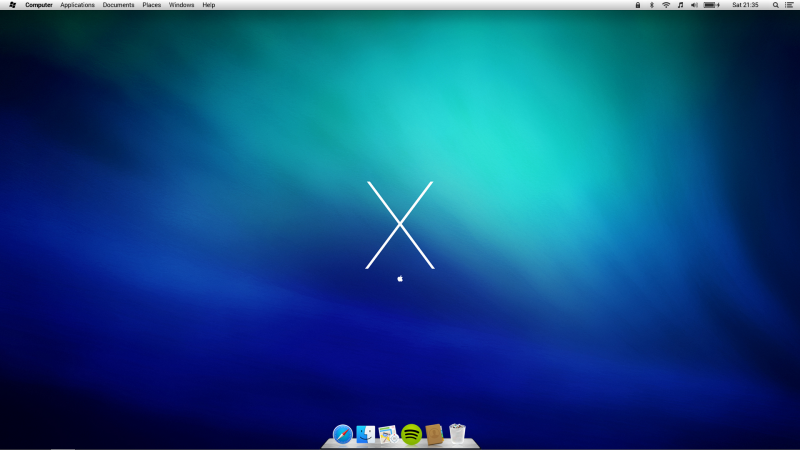Click the clock showing Sat 21:35
The image size is (800, 450).
click(x=745, y=5)
